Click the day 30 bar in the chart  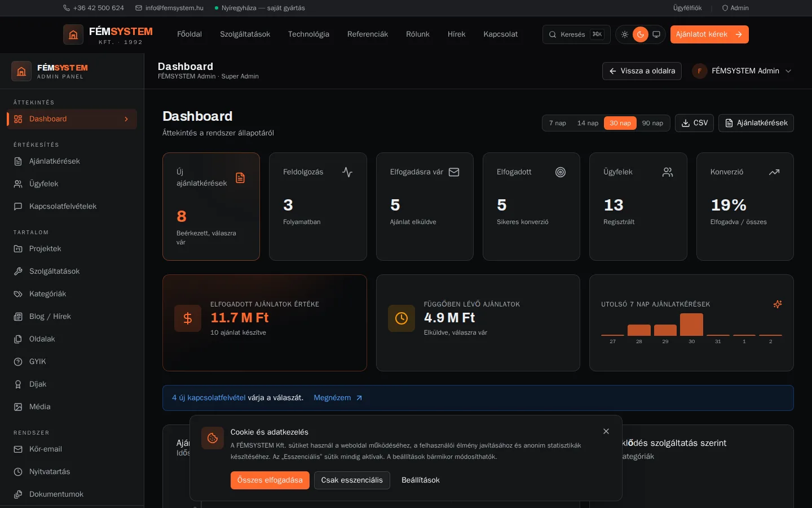[691, 325]
